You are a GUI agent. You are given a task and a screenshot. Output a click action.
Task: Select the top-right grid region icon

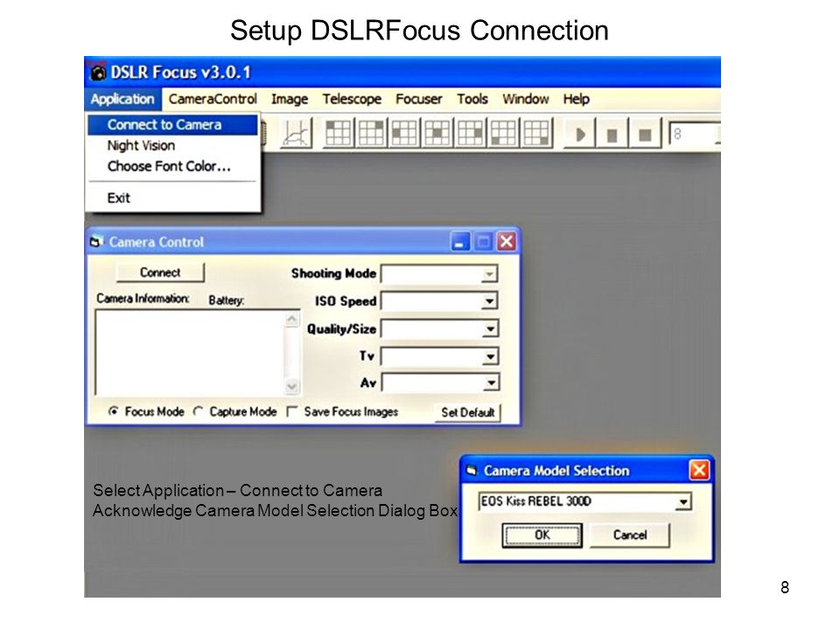[371, 133]
